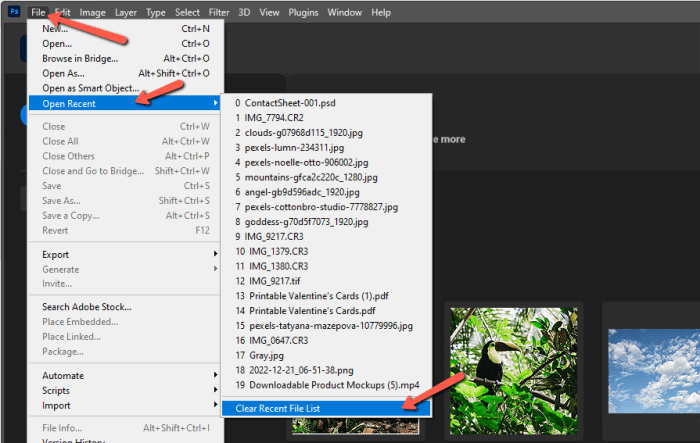Image resolution: width=700 pixels, height=443 pixels.
Task: Open the Plugins menu in menu bar
Action: 305,12
